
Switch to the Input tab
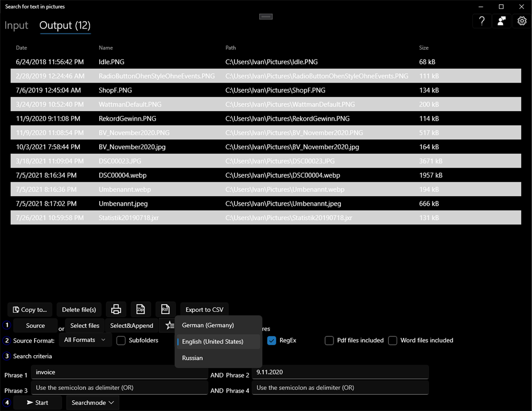16,25
